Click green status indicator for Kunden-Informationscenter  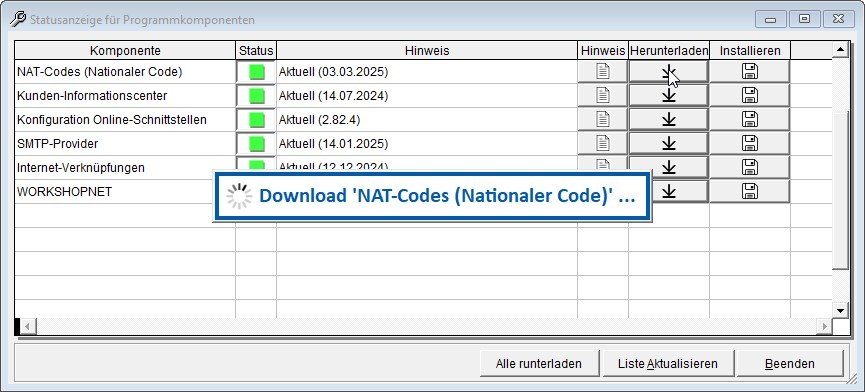pos(257,96)
